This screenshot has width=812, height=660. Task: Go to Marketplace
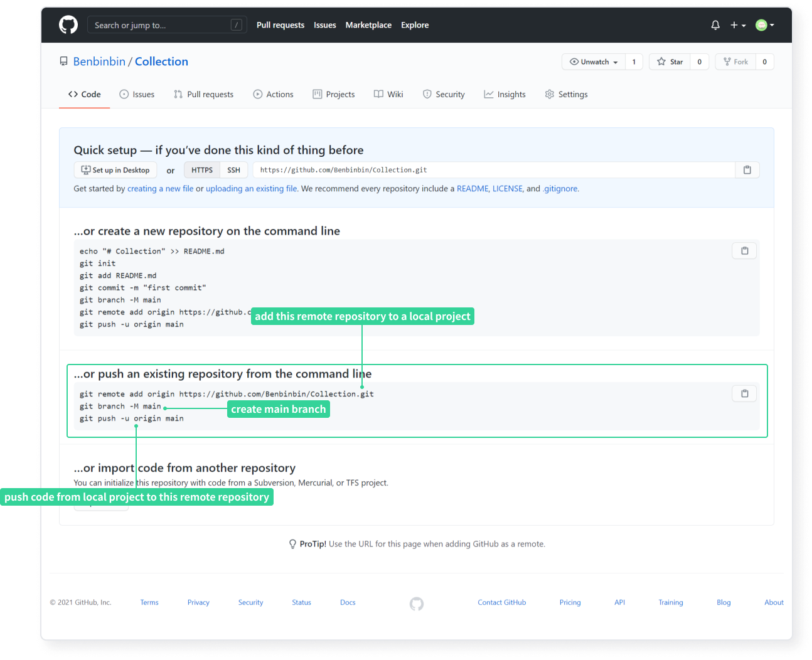[368, 25]
